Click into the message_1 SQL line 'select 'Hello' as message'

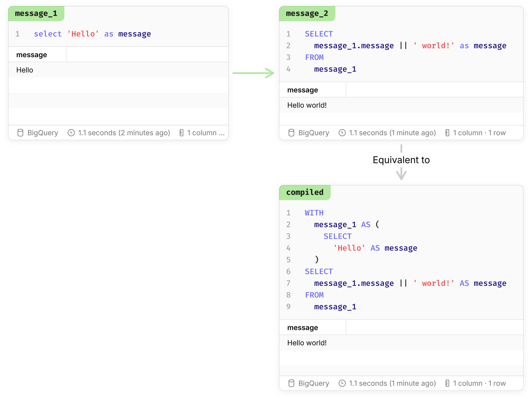coord(92,34)
